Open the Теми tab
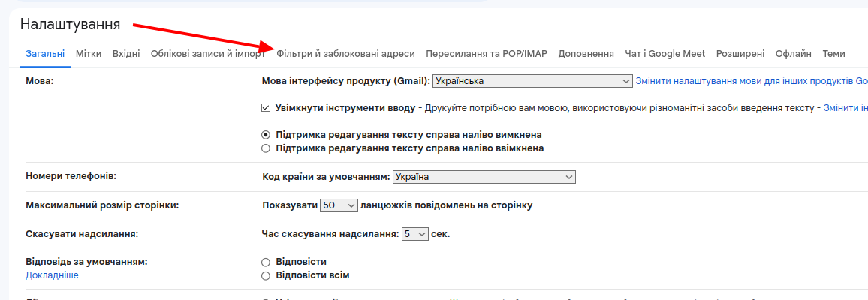This screenshot has width=868, height=300. [x=833, y=54]
